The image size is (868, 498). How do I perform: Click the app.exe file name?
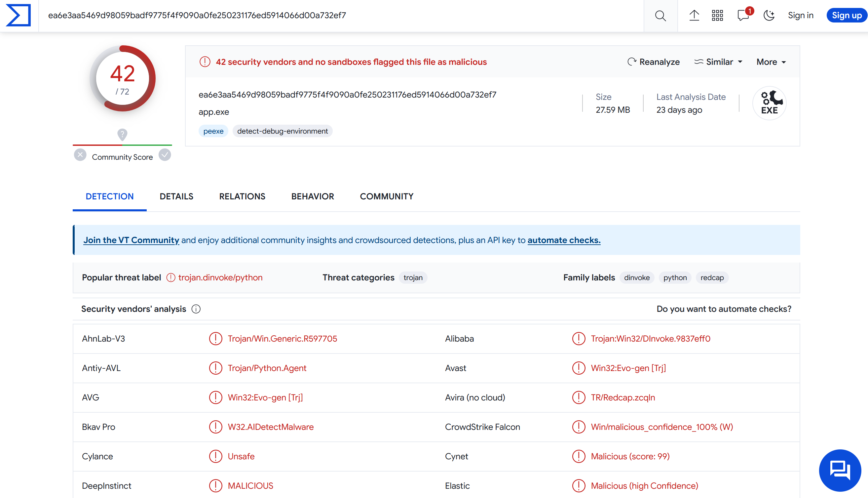(213, 112)
